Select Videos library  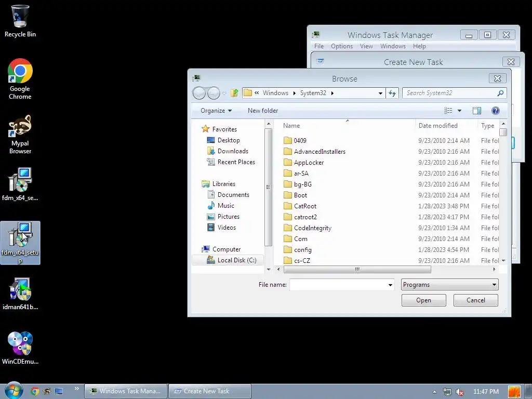click(221, 228)
